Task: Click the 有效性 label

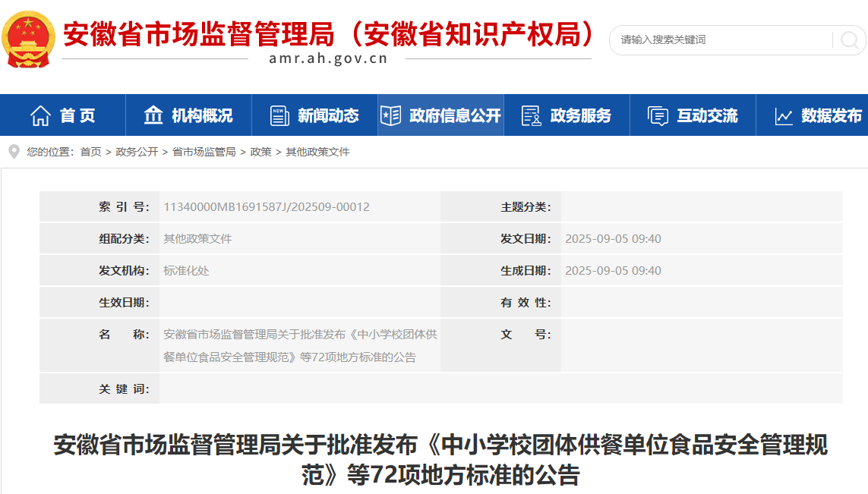Action: click(526, 303)
